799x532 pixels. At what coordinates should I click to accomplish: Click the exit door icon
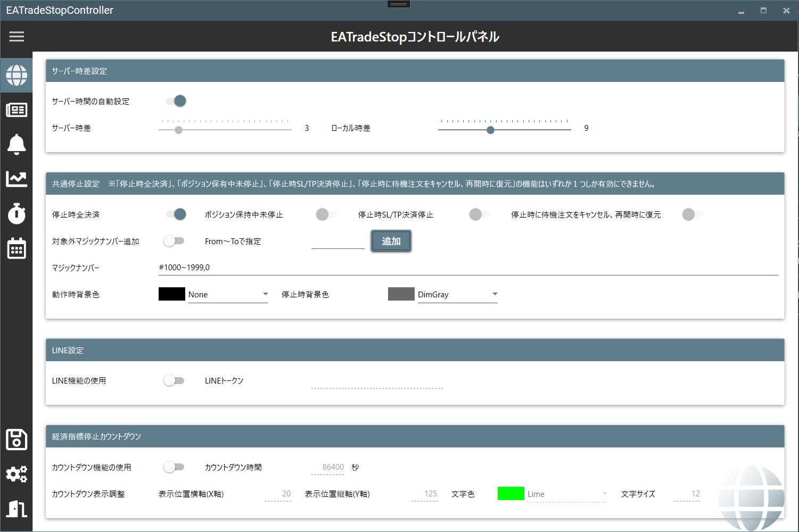tap(17, 509)
